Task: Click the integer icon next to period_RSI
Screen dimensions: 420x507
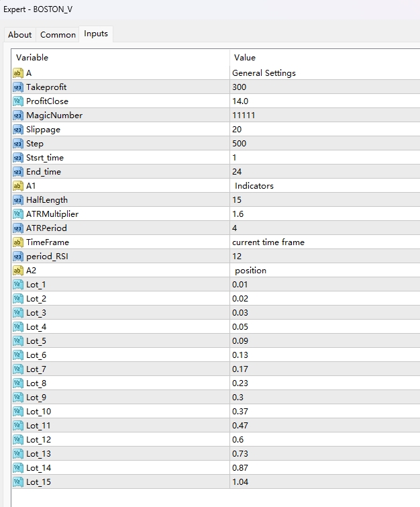Action: pos(17,257)
